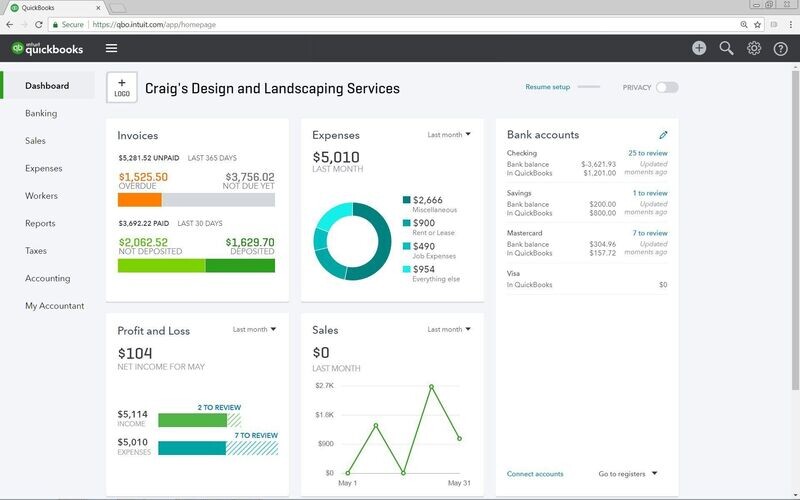Image resolution: width=800 pixels, height=500 pixels.
Task: Click the sales chart peak data point
Action: click(x=432, y=387)
